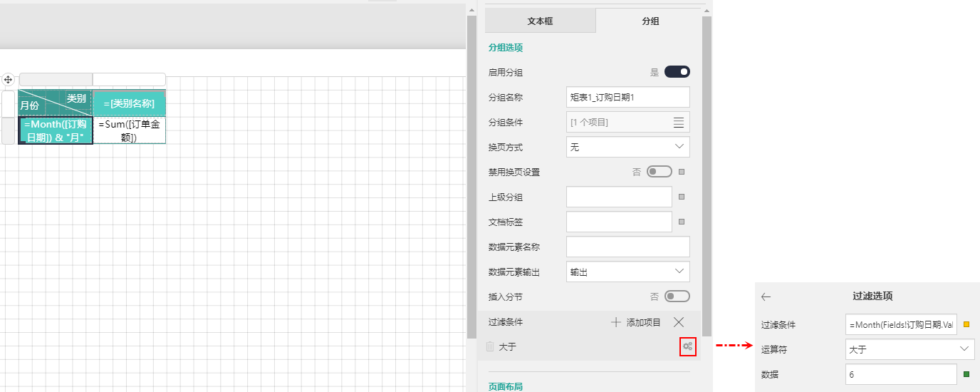Switch to the 文本框 tab
This screenshot has height=392, width=980.
click(540, 21)
